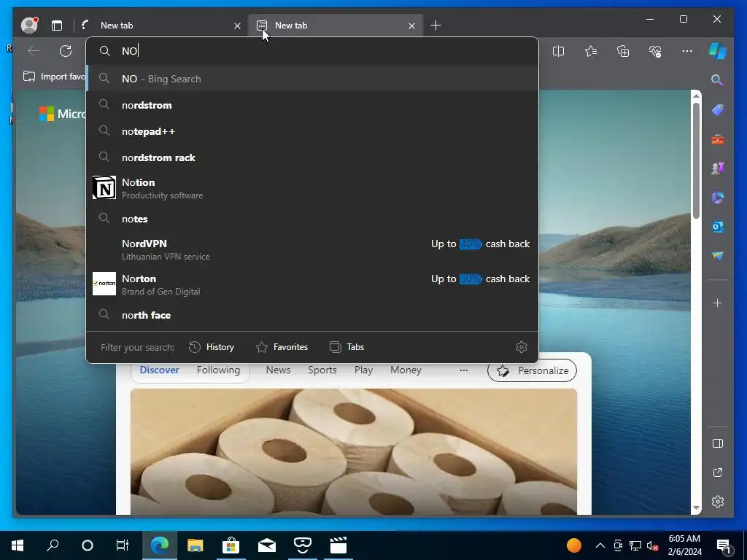The height and width of the screenshot is (560, 747).
Task: Click the scrollbar down arrow
Action: (x=696, y=508)
